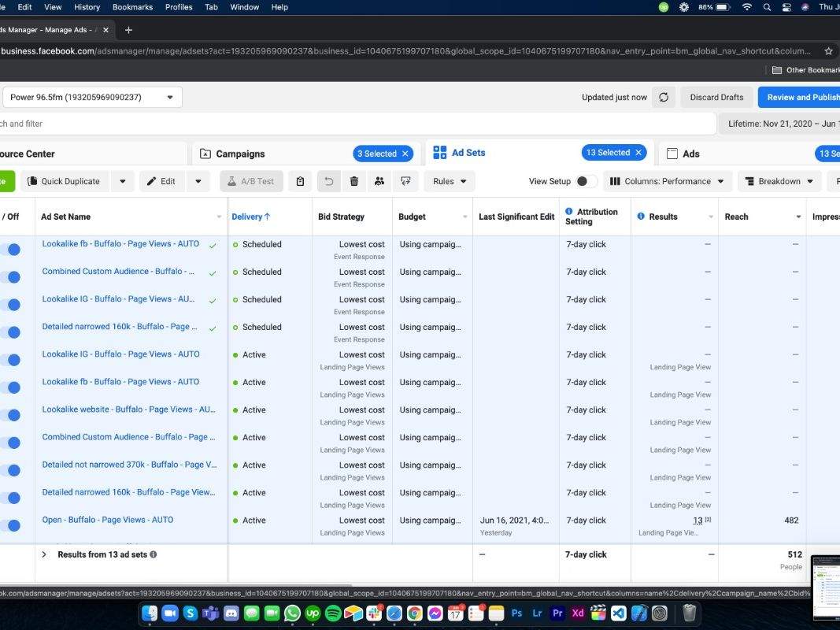Click the Quick Duplicate button
The image size is (840, 630).
coord(65,182)
